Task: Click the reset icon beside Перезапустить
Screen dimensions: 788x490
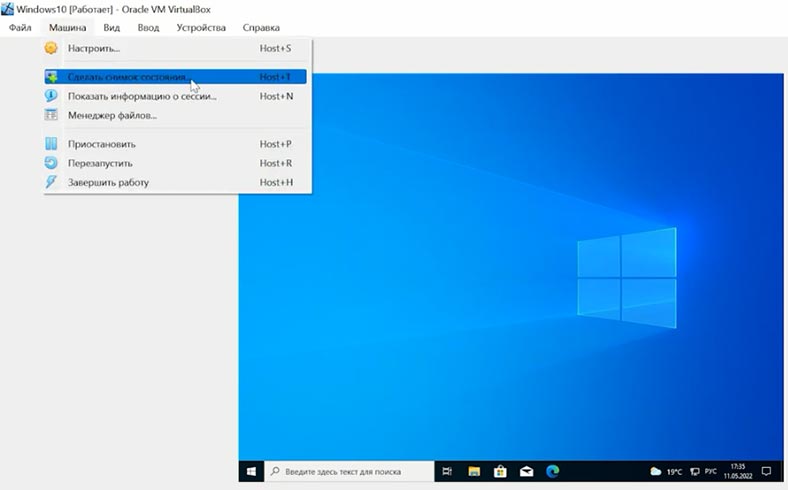Action: (x=51, y=163)
